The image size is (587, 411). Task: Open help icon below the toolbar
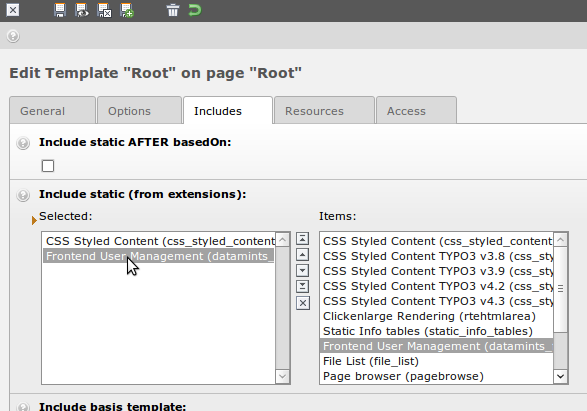click(13, 36)
